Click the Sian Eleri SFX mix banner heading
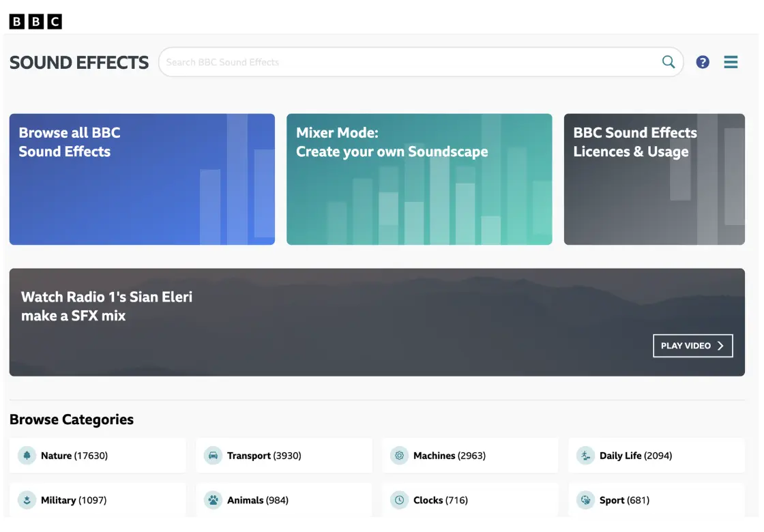This screenshot has width=764, height=532. click(x=106, y=306)
